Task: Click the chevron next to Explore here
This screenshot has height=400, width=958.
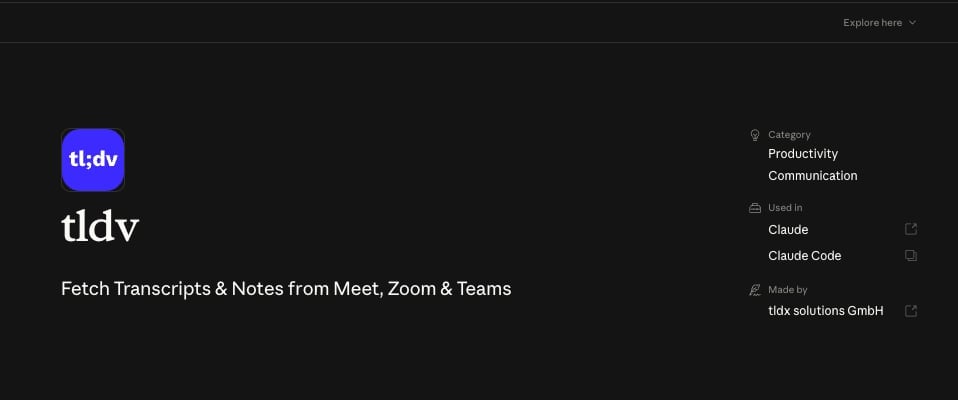Action: point(913,23)
